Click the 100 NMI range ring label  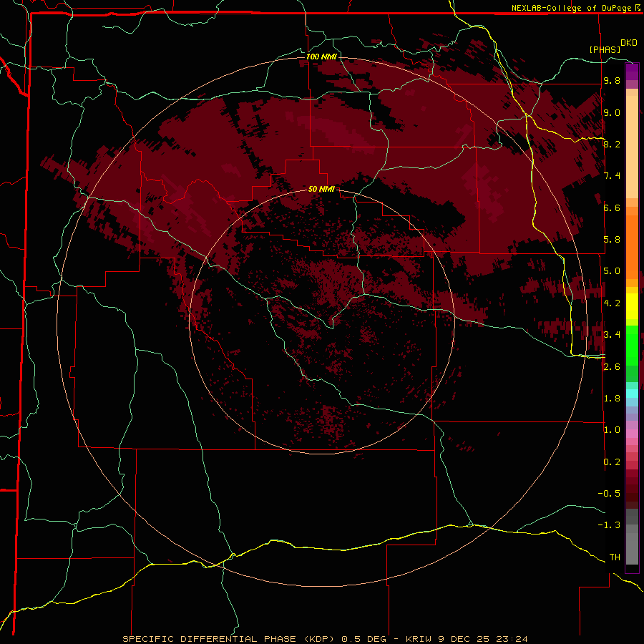coord(321,57)
